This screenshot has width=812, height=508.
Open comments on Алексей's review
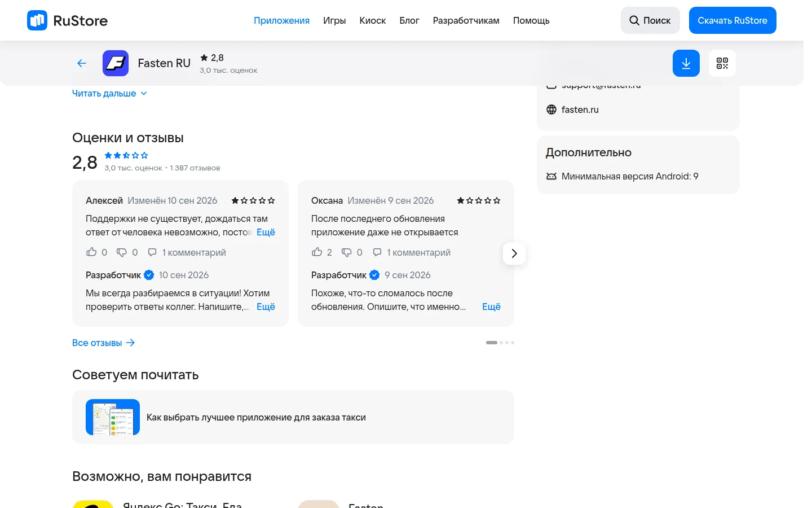coord(187,252)
